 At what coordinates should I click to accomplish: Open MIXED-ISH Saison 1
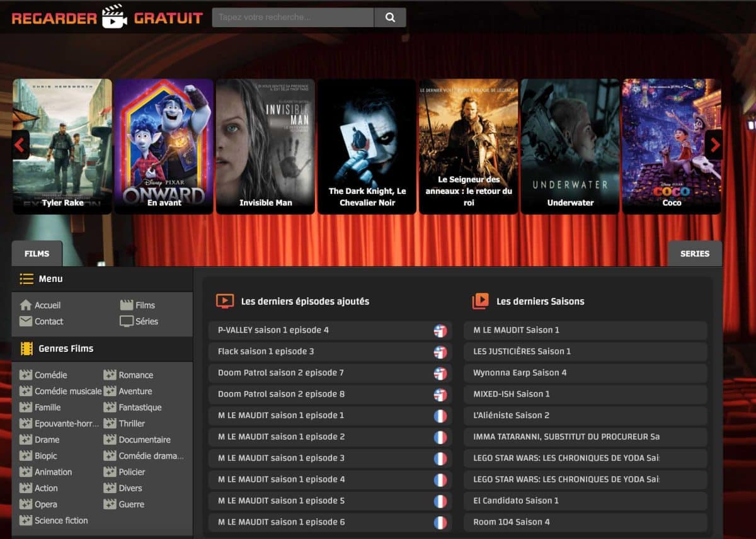[585, 394]
